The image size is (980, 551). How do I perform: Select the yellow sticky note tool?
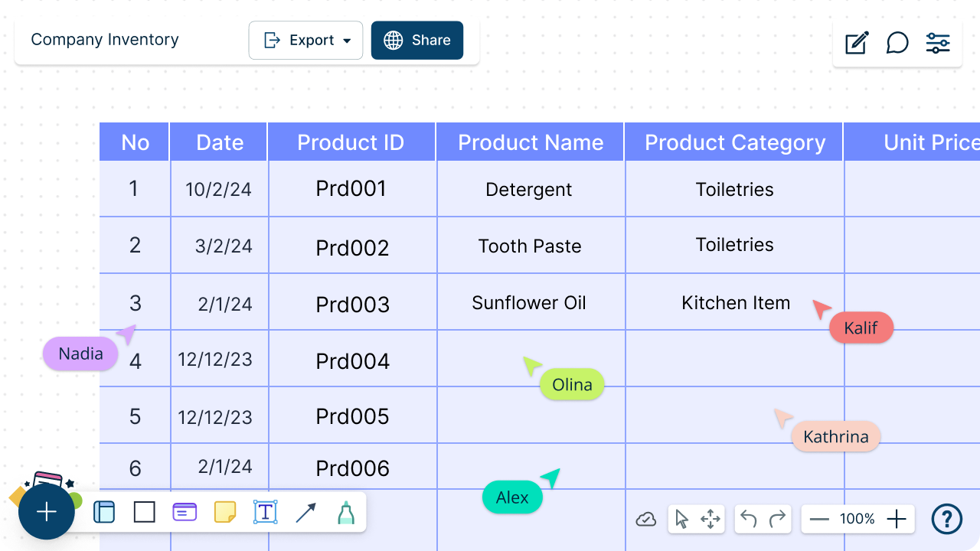[x=225, y=512]
